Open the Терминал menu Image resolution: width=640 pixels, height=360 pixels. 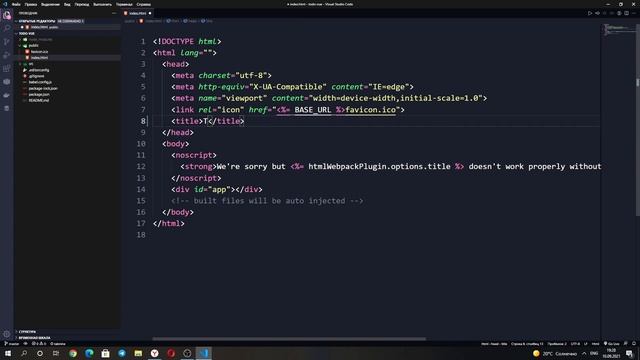click(x=124, y=4)
